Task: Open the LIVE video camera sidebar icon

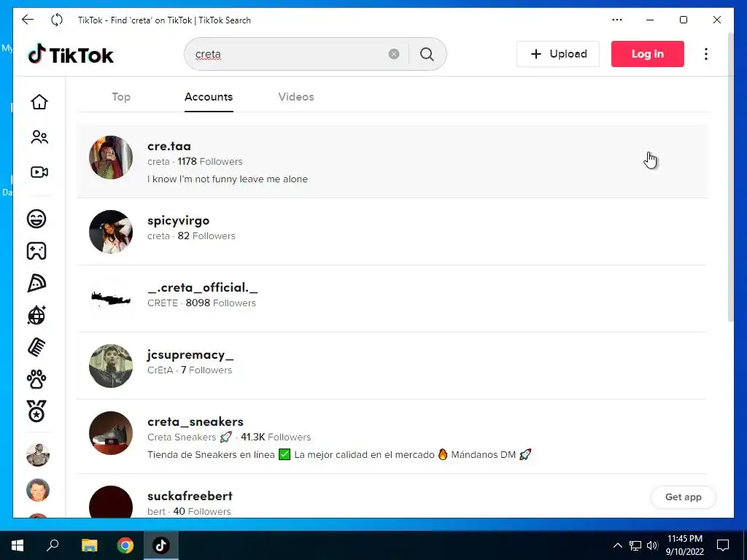Action: click(39, 172)
